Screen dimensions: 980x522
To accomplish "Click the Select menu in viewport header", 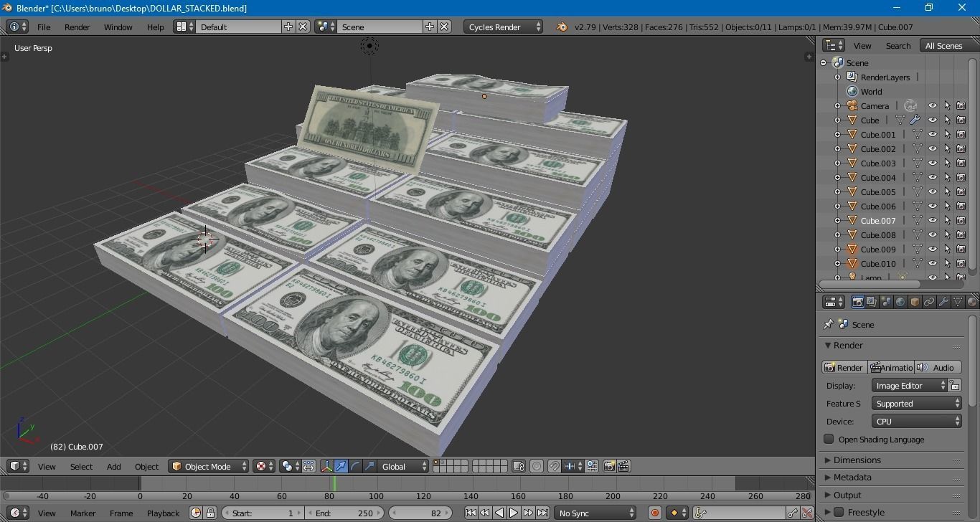I will 80,466.
